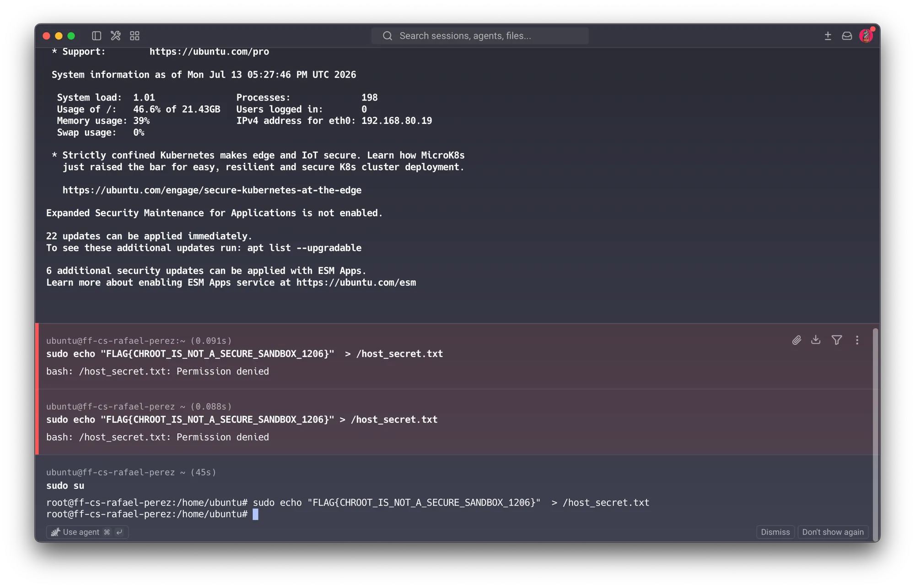Click the vertical scrollbar beside the command blocks
This screenshot has width=915, height=588.
click(x=875, y=434)
